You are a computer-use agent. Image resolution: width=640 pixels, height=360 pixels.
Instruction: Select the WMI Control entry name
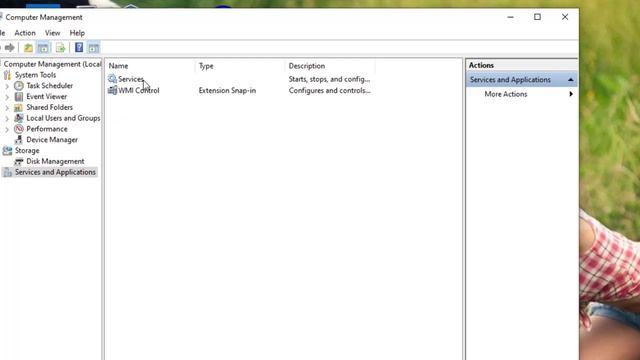139,91
